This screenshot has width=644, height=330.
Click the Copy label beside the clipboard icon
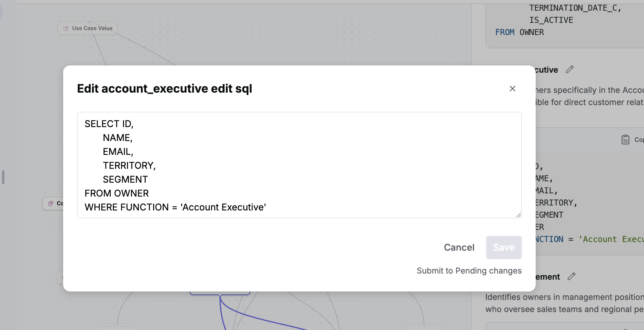pyautogui.click(x=639, y=140)
